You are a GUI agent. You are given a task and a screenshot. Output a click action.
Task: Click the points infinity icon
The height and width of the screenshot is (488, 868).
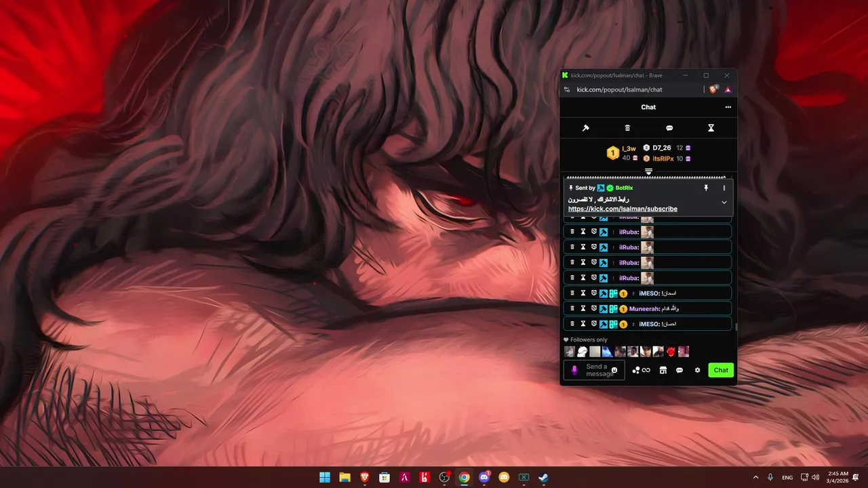642,370
